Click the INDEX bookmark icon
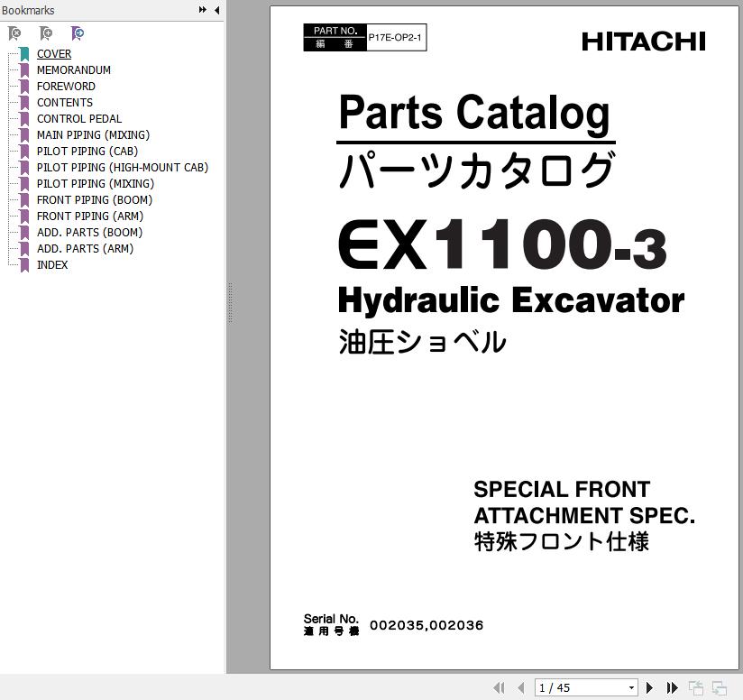 tap(24, 265)
